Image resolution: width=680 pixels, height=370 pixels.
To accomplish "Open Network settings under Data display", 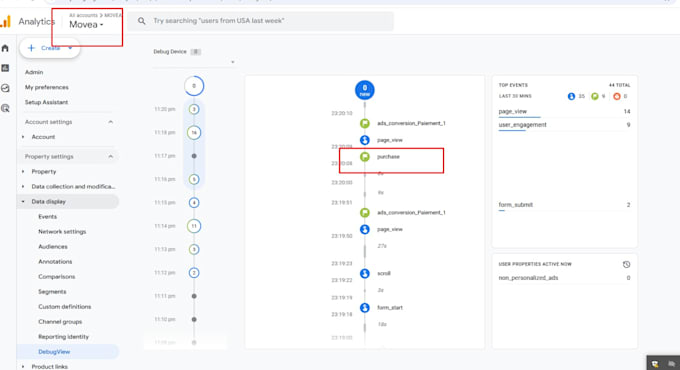I will click(x=62, y=232).
